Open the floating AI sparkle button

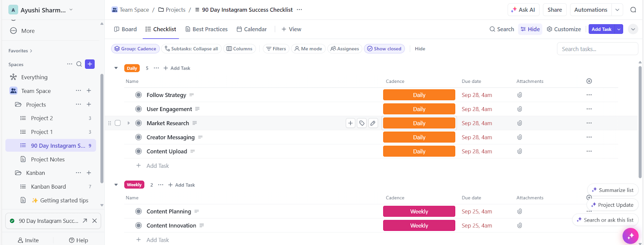pos(630,236)
